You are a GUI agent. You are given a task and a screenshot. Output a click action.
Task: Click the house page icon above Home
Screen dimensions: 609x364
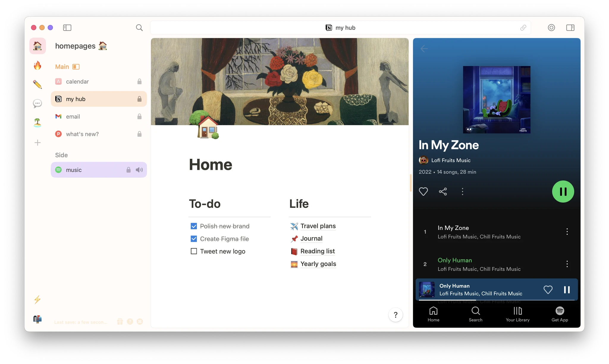click(204, 125)
